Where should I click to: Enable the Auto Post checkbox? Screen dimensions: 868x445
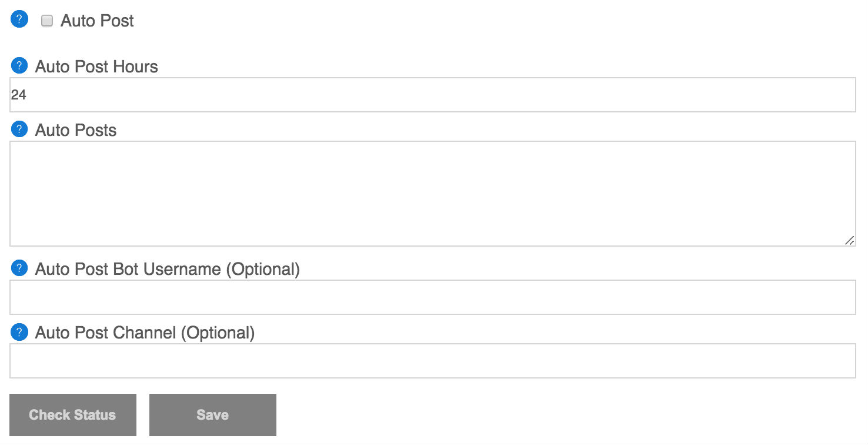coord(47,21)
